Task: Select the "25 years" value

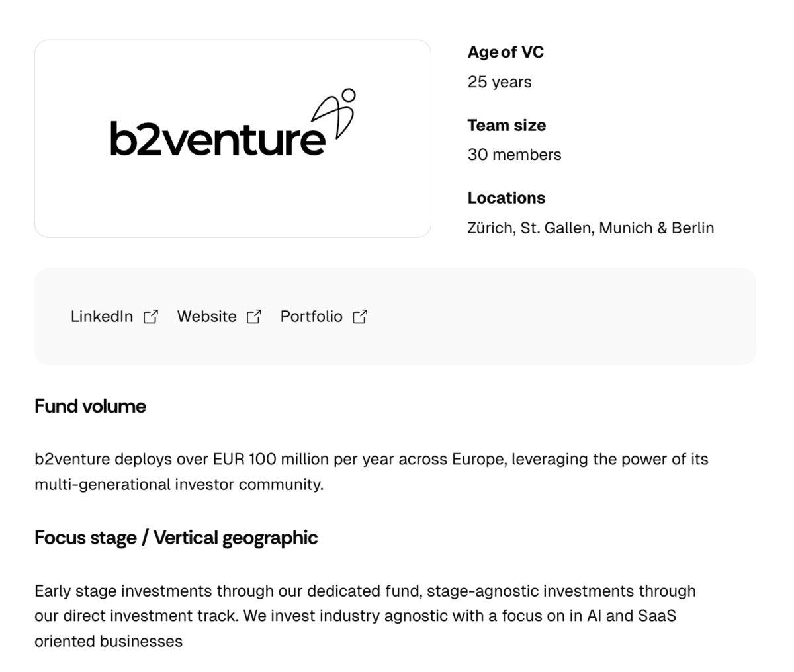Action: coord(500,82)
